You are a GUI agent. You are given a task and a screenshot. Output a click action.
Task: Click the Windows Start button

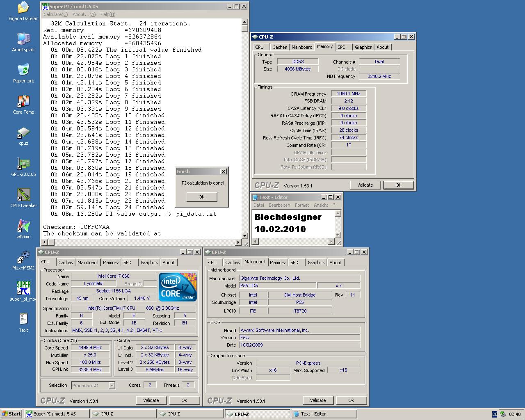coord(11,414)
